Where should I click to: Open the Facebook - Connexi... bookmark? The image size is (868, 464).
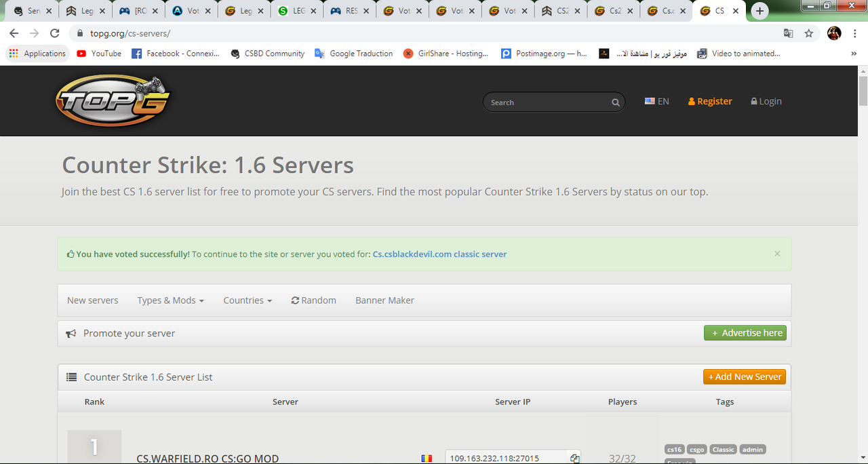[x=176, y=54]
